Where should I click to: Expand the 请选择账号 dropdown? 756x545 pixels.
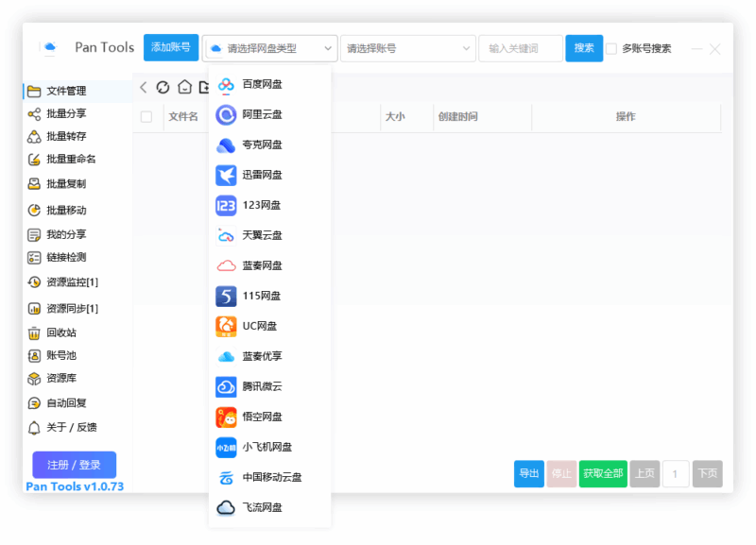tap(408, 48)
